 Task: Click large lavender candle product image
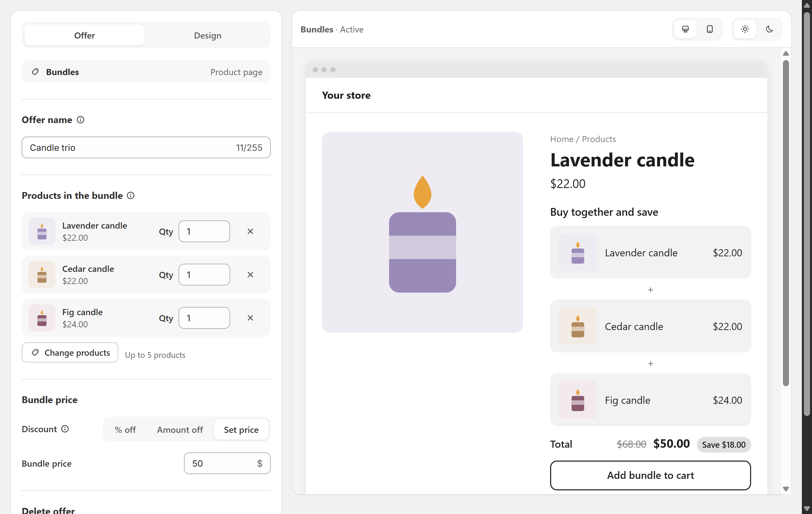click(x=422, y=232)
